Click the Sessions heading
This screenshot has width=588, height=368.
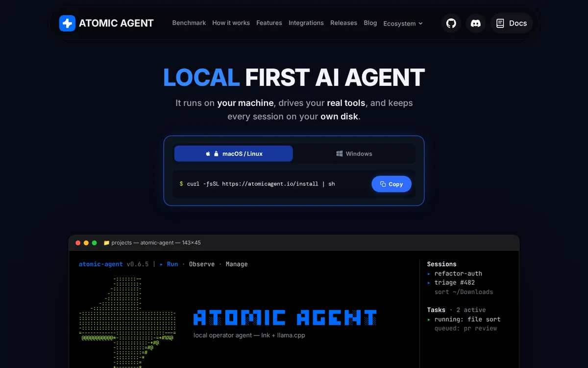pos(441,264)
